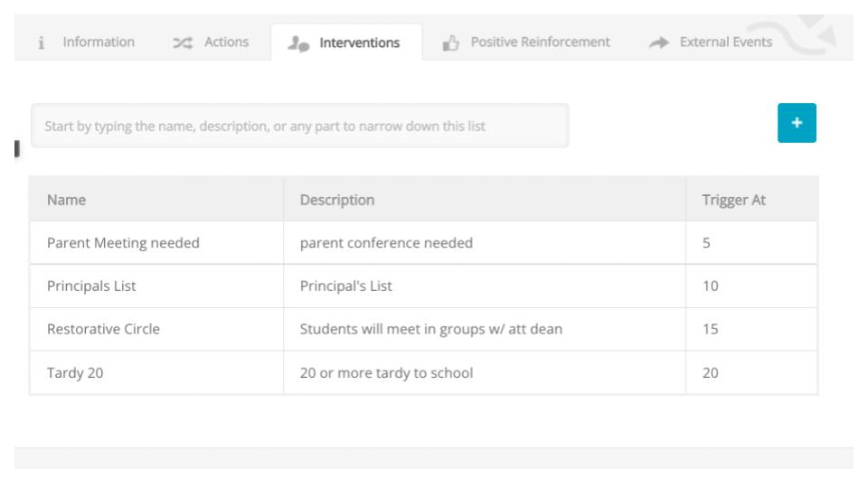Open the Restorative Circle intervention
This screenshot has height=488, width=868.
click(103, 330)
